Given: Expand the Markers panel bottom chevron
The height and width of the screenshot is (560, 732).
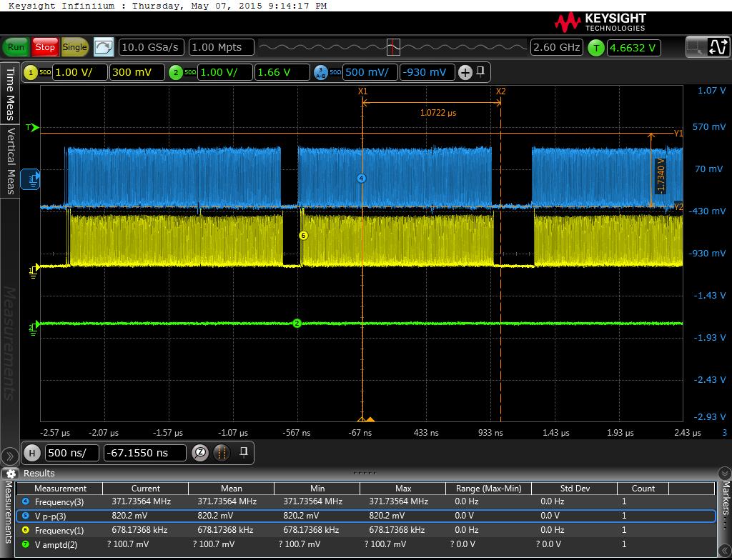Looking at the screenshot, I should click(723, 552).
